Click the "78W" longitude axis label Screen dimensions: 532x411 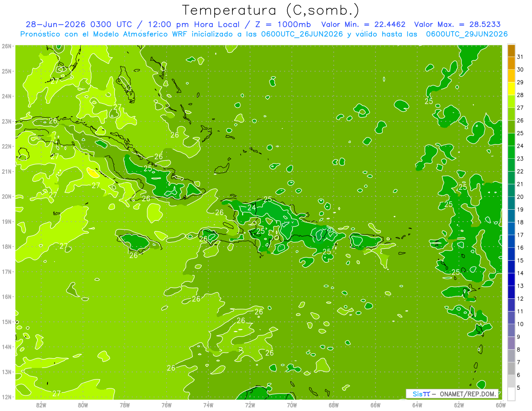(x=125, y=405)
